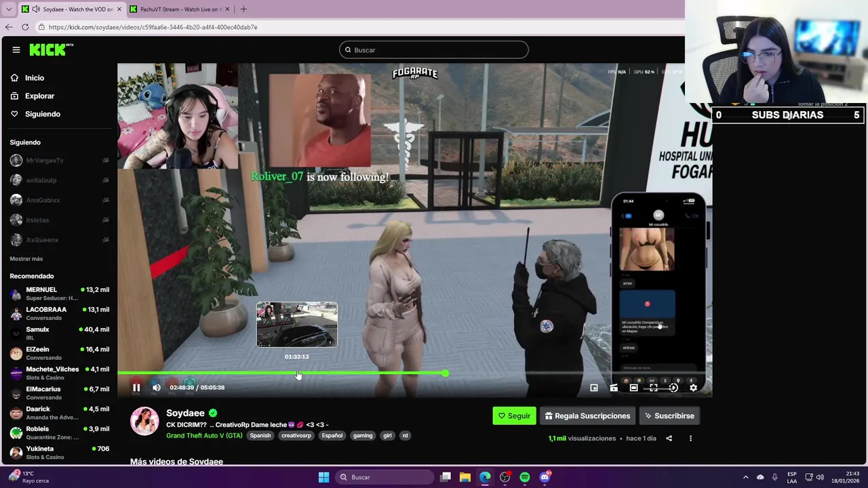Close the PachuVT Stream tab
Screen dimensions: 868x488
(227, 9)
